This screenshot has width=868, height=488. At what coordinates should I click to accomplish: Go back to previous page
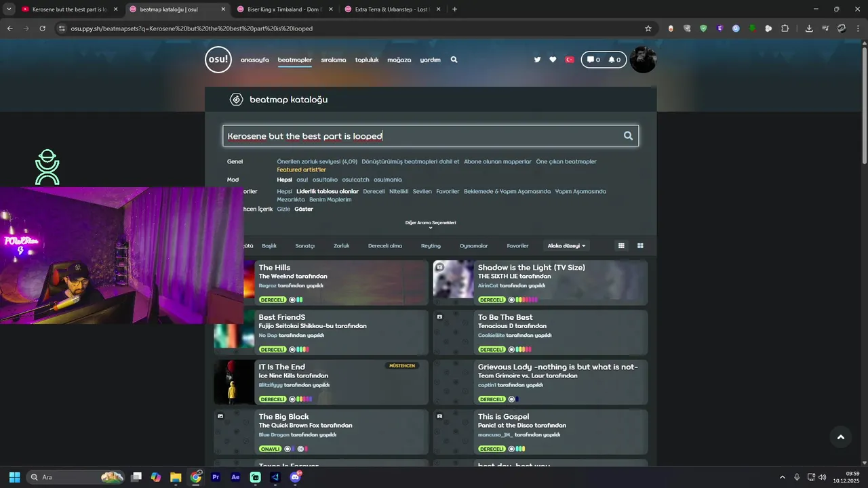coord(9,28)
